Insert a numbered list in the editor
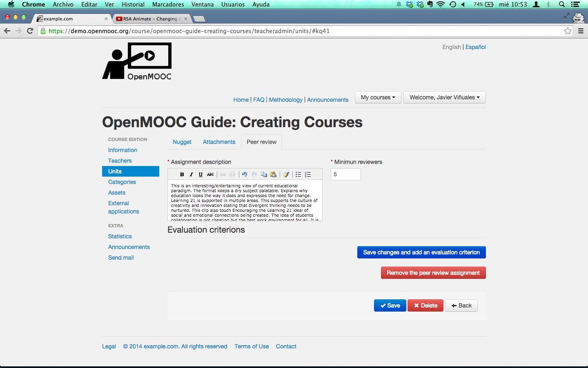This screenshot has height=368, width=588. pyautogui.click(x=308, y=174)
